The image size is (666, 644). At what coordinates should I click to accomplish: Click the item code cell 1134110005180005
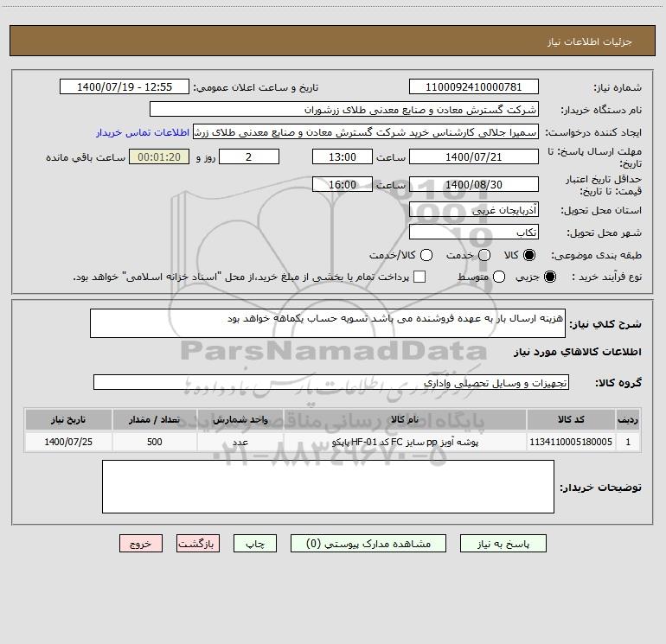click(571, 442)
